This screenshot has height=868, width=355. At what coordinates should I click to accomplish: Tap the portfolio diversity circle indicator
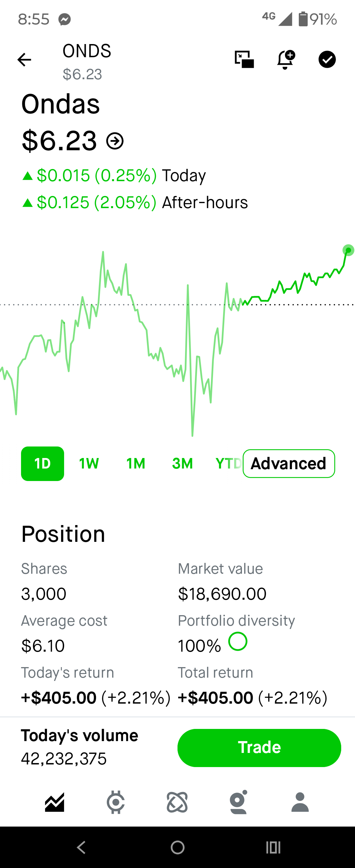pos(238,641)
